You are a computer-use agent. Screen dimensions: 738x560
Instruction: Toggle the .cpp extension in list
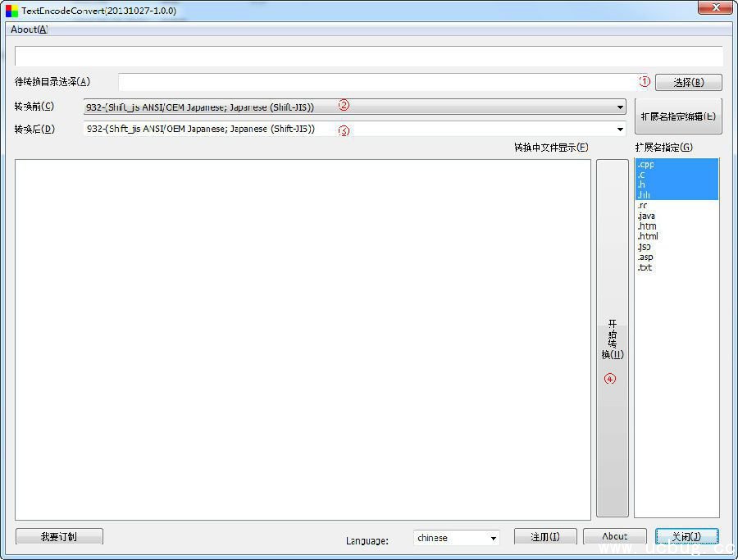coord(646,165)
